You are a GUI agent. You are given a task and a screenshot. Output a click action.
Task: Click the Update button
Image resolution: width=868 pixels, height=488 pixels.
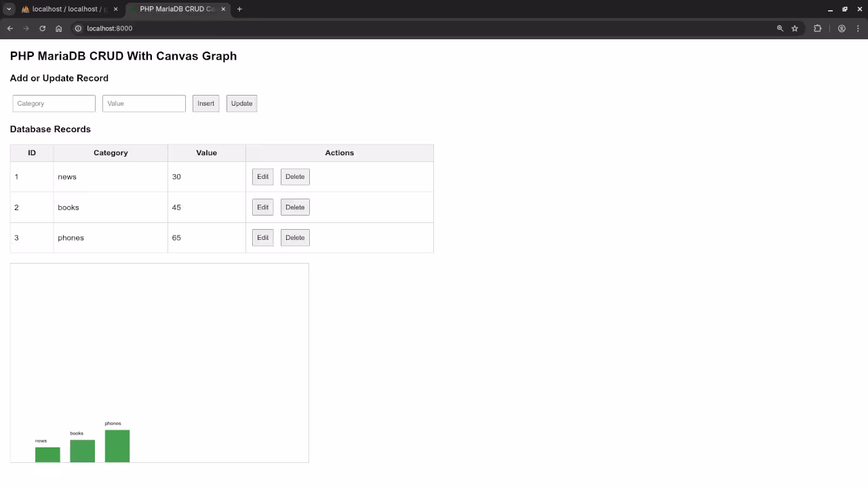241,103
